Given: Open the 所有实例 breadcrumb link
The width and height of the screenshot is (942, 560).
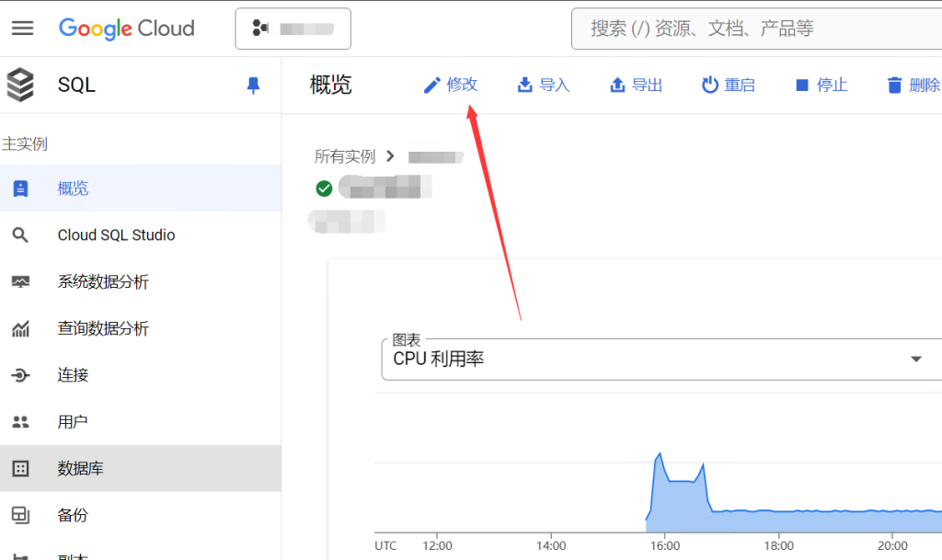Looking at the screenshot, I should (345, 156).
